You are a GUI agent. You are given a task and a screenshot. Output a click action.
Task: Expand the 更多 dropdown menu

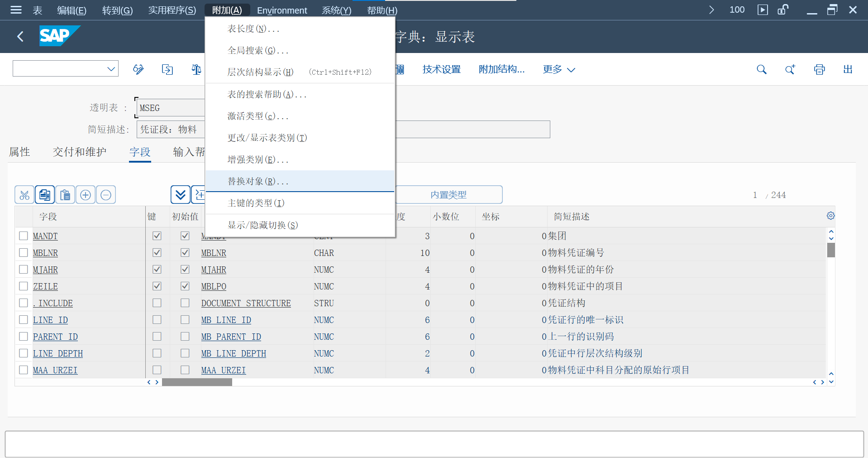558,69
